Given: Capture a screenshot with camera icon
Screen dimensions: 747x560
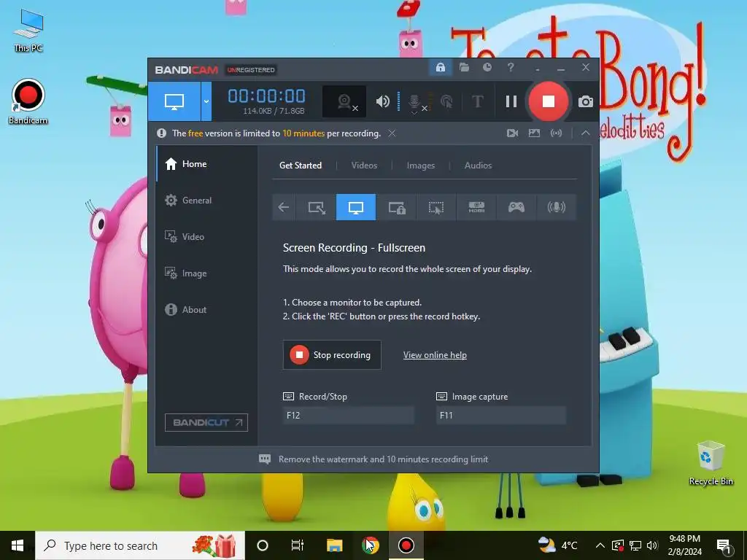Looking at the screenshot, I should 586,101.
